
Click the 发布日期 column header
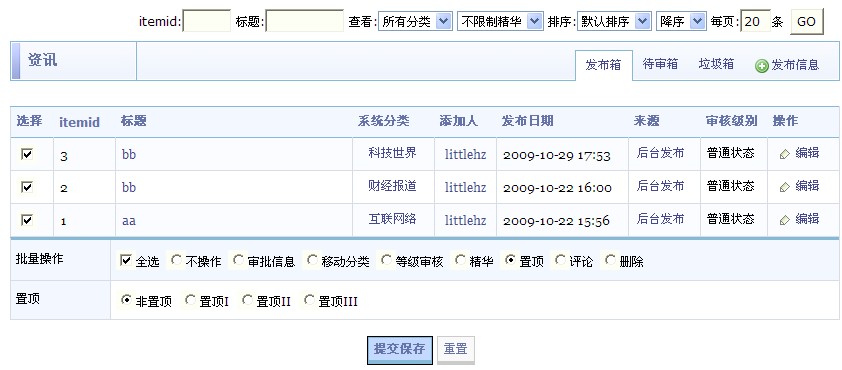coord(528,121)
